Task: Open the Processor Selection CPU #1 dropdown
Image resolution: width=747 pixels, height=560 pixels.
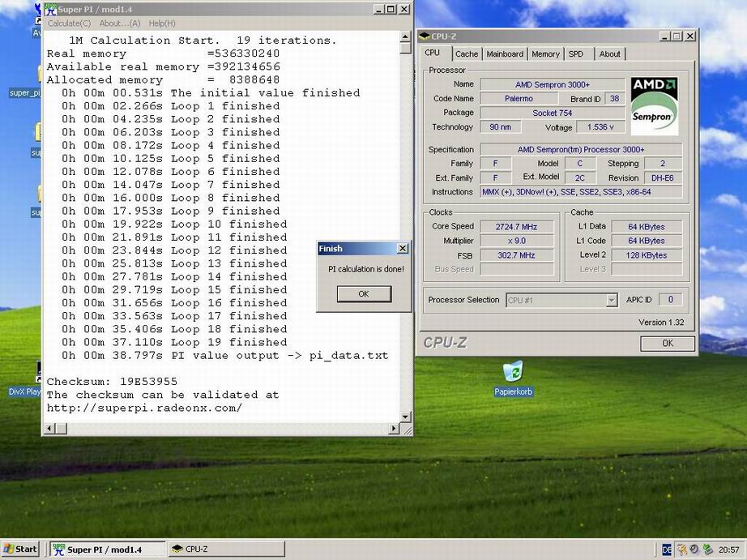Action: pos(561,300)
